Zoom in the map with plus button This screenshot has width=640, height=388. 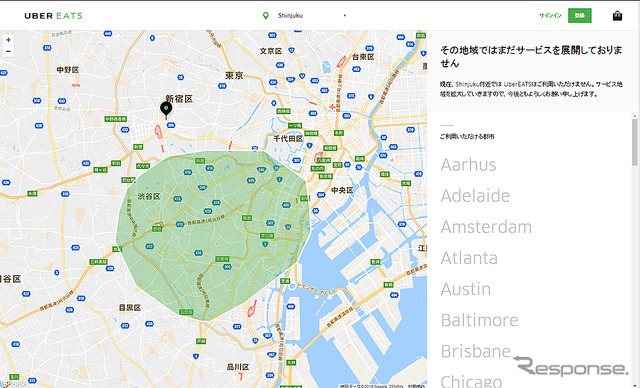click(8, 40)
